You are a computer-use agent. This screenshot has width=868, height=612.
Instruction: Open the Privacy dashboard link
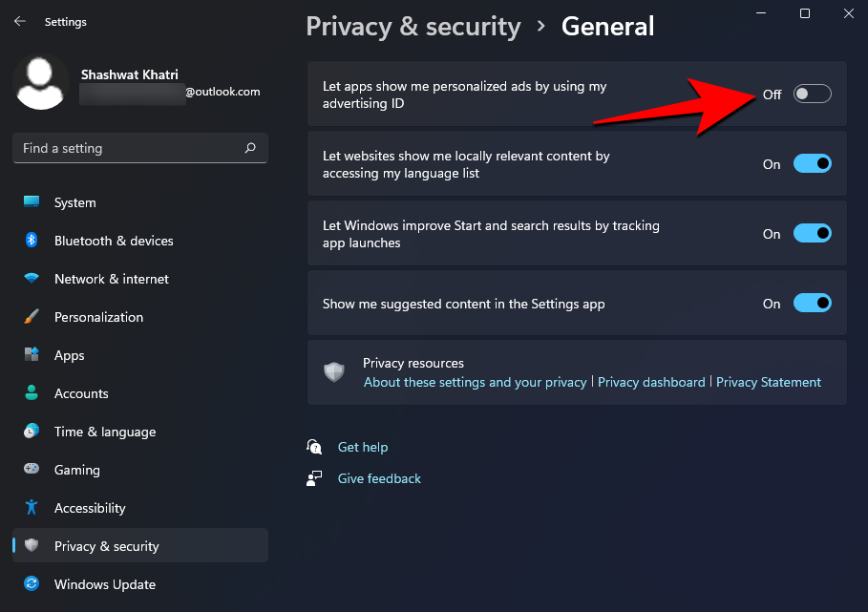tap(651, 382)
